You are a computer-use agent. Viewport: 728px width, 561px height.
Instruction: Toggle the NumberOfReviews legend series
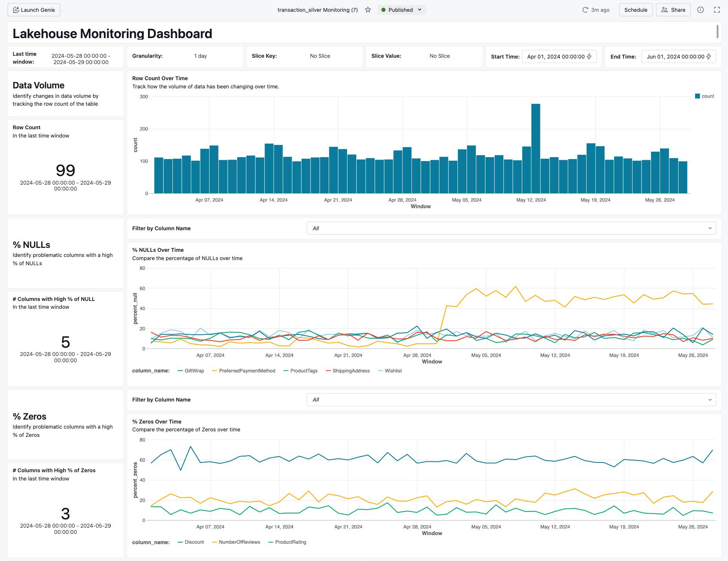tap(236, 542)
